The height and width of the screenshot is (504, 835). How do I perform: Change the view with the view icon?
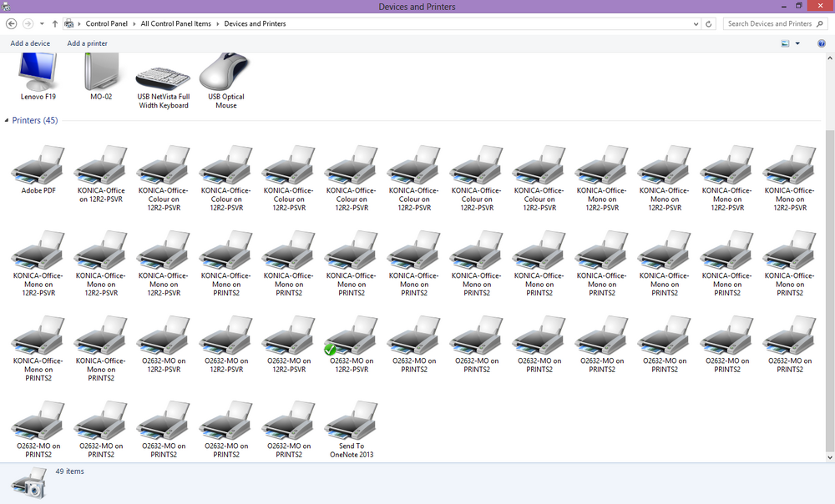(785, 43)
